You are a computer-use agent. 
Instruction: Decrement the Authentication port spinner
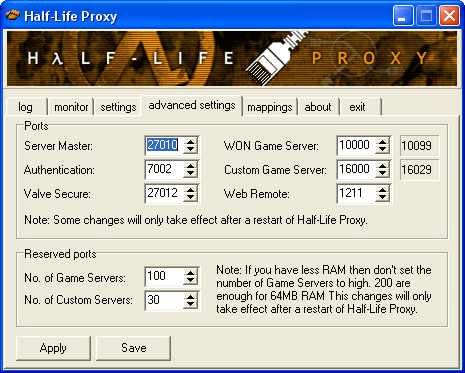click(x=190, y=174)
